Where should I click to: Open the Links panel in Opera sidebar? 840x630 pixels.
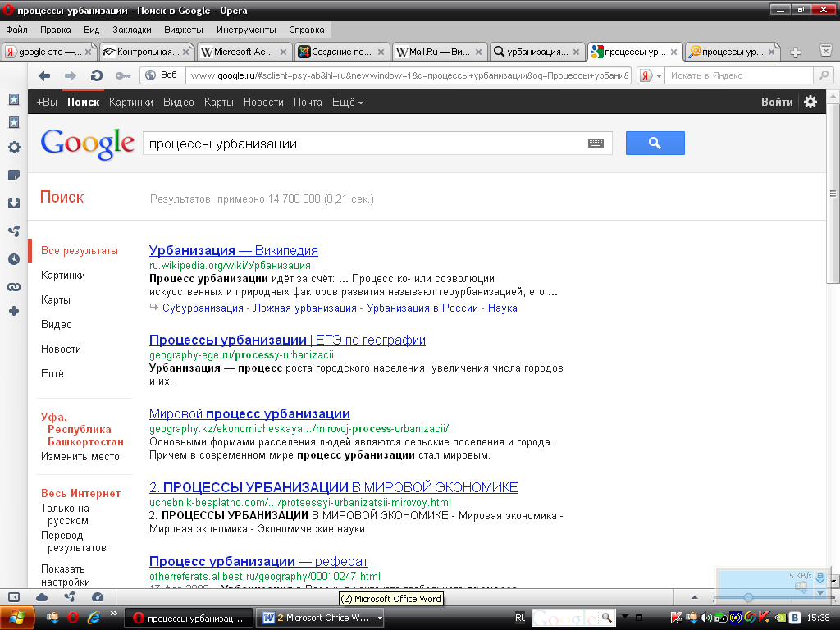tap(14, 287)
